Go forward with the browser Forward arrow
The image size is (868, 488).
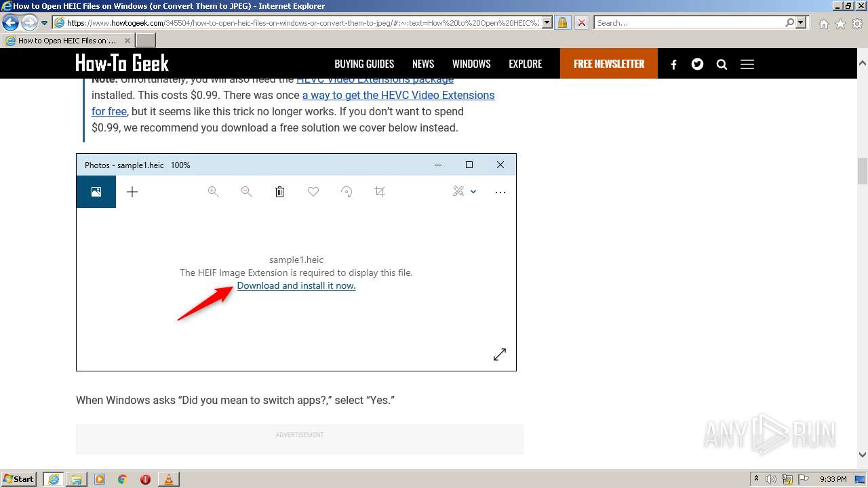29,22
